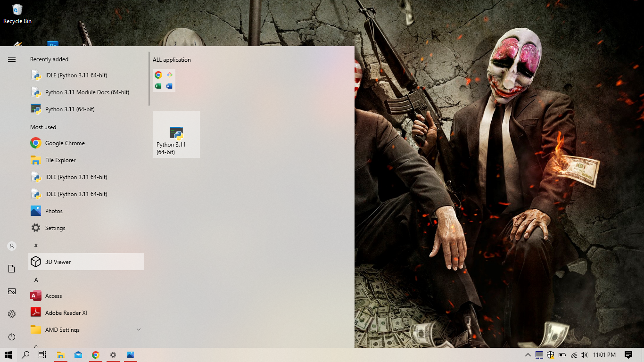Open Python 3.11 Module Docs (64-bit)

coord(86,92)
